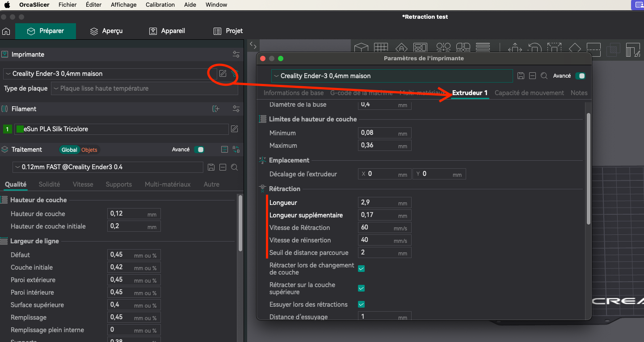
Task: Open the Calibration menu
Action: pyautogui.click(x=160, y=5)
